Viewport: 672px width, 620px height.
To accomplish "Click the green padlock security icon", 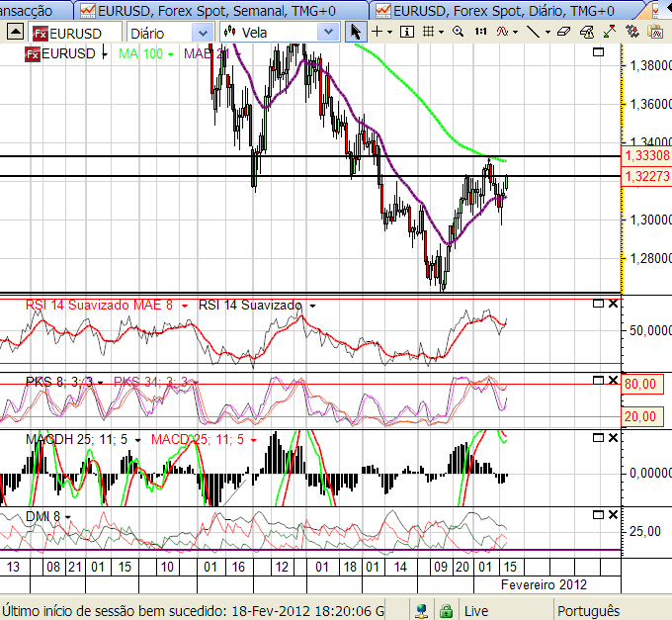I will point(446,610).
